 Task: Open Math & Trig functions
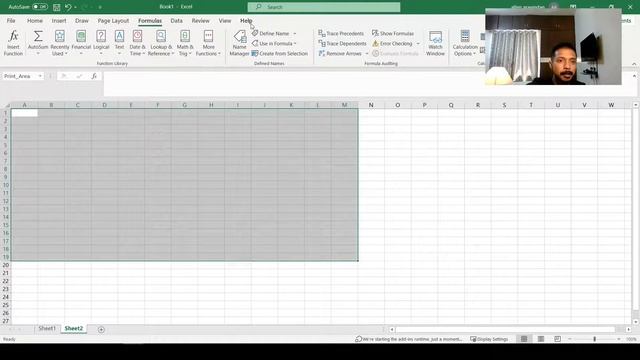click(x=185, y=43)
